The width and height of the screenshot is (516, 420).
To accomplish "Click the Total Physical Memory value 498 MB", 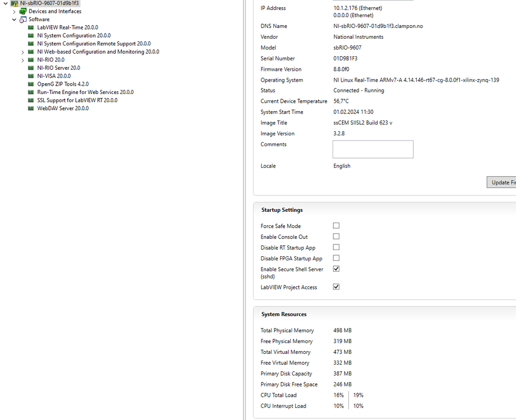I will point(342,330).
